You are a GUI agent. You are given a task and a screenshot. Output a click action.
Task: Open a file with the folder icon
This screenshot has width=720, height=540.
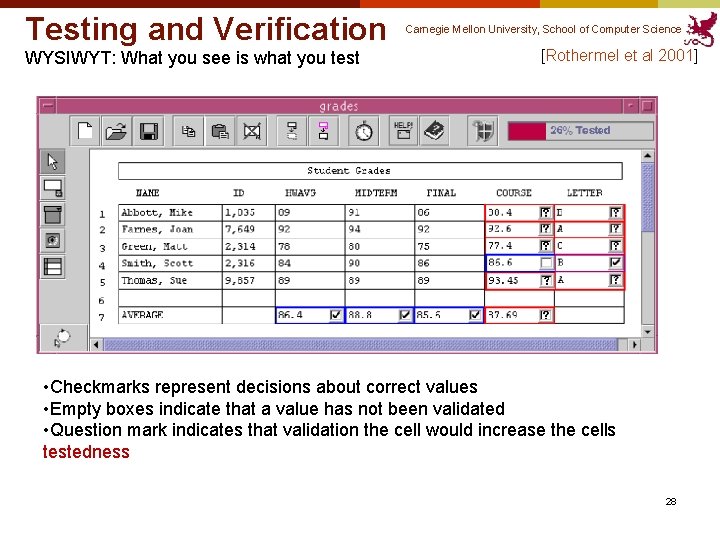pyautogui.click(x=116, y=131)
